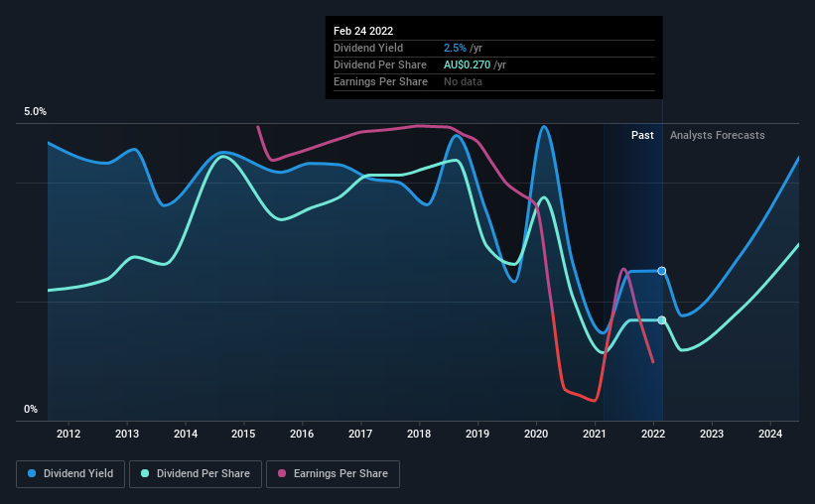This screenshot has width=815, height=504.
Task: Click the tooltip 'Dividend Yield' row label
Action: (368, 48)
